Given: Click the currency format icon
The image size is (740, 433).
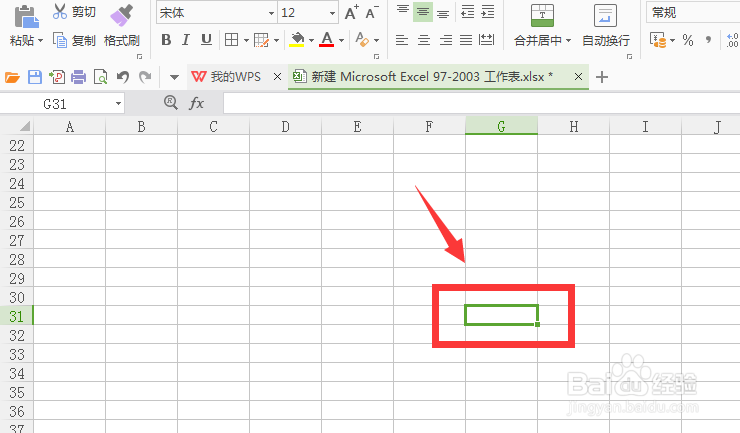Looking at the screenshot, I should 658,41.
